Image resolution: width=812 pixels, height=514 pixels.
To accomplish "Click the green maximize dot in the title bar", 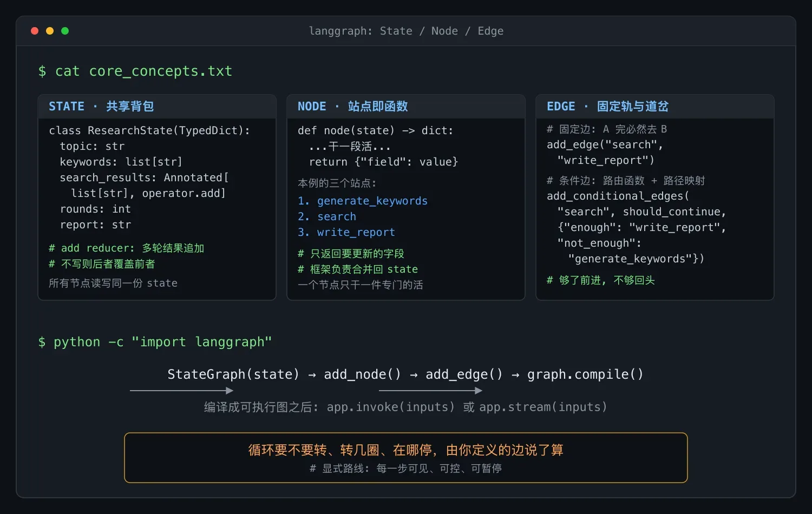I will [65, 31].
